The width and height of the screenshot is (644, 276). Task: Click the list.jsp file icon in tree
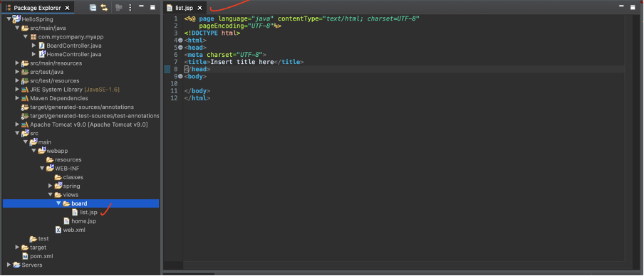click(x=76, y=212)
